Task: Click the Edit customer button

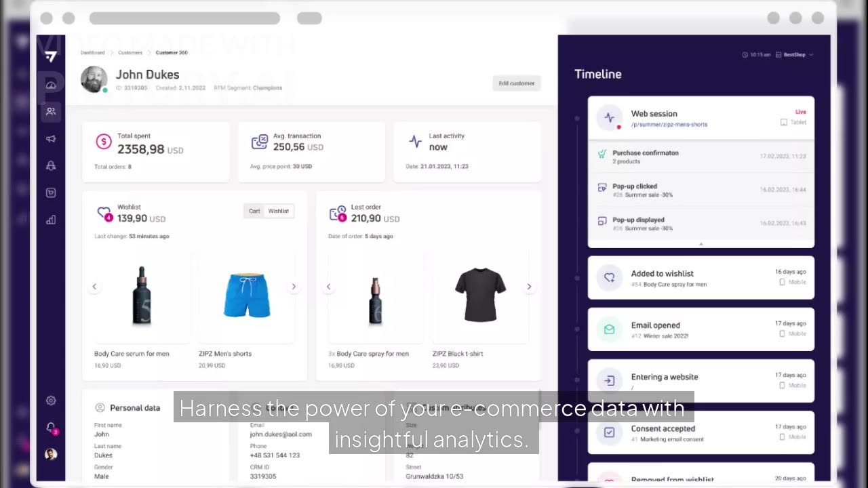Action: (517, 83)
